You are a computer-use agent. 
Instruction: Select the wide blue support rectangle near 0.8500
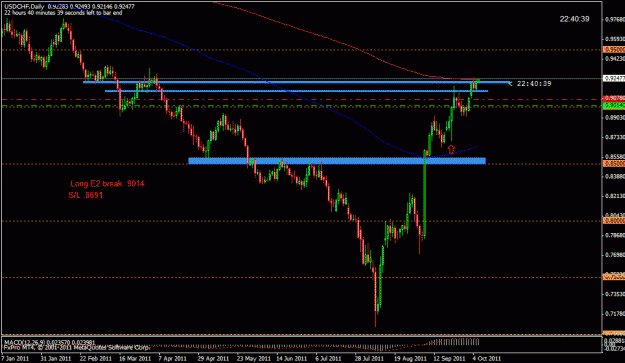[x=337, y=161]
